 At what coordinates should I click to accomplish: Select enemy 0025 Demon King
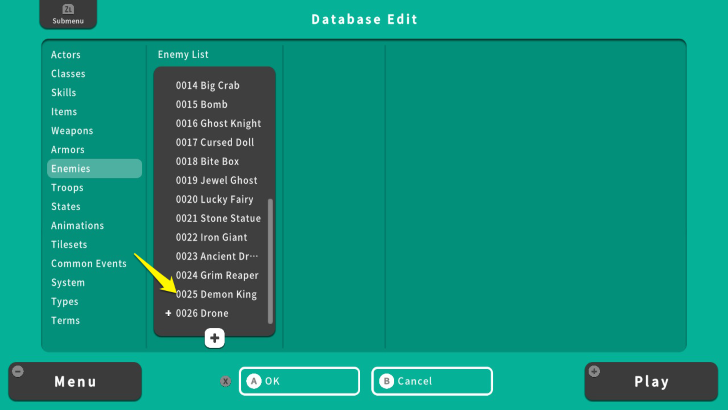[x=214, y=295]
